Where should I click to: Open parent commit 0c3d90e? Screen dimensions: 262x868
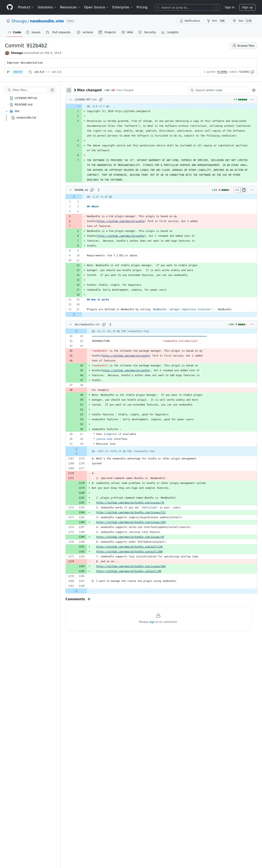(x=222, y=72)
